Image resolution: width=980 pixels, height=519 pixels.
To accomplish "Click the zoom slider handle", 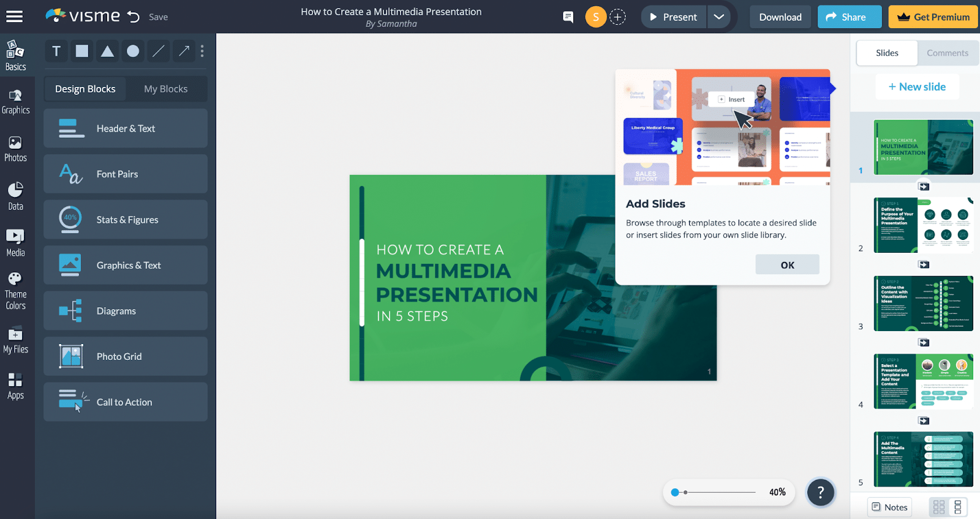I will (675, 492).
